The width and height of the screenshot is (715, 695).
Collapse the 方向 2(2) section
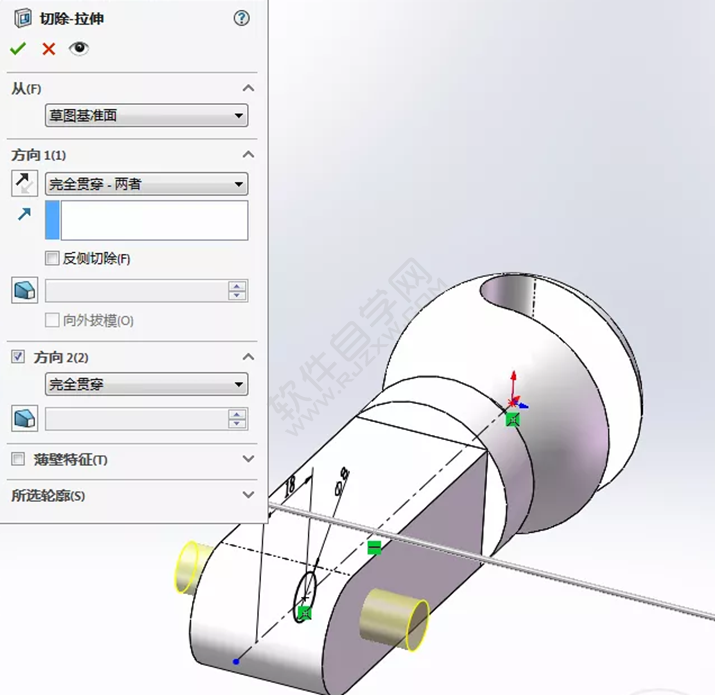(x=249, y=357)
